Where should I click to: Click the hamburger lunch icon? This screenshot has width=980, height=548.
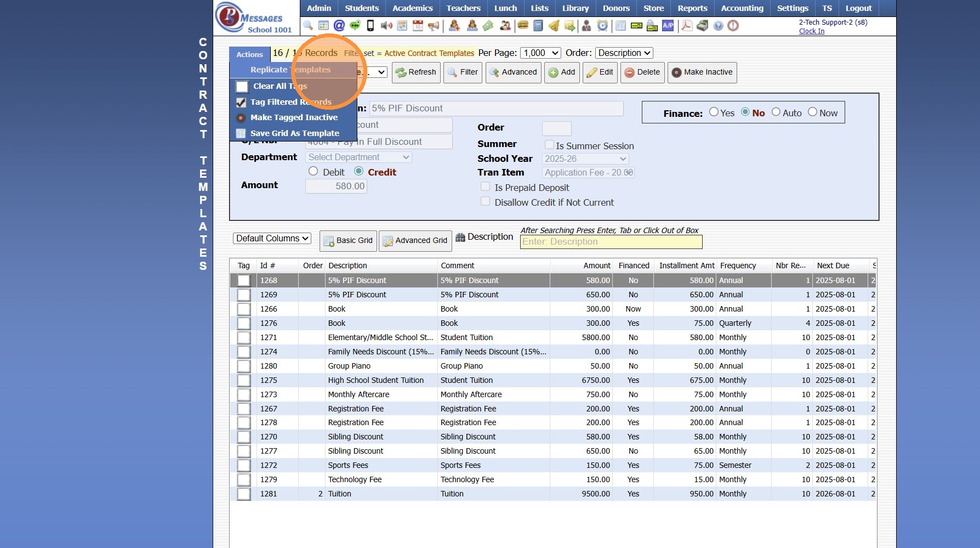(523, 26)
